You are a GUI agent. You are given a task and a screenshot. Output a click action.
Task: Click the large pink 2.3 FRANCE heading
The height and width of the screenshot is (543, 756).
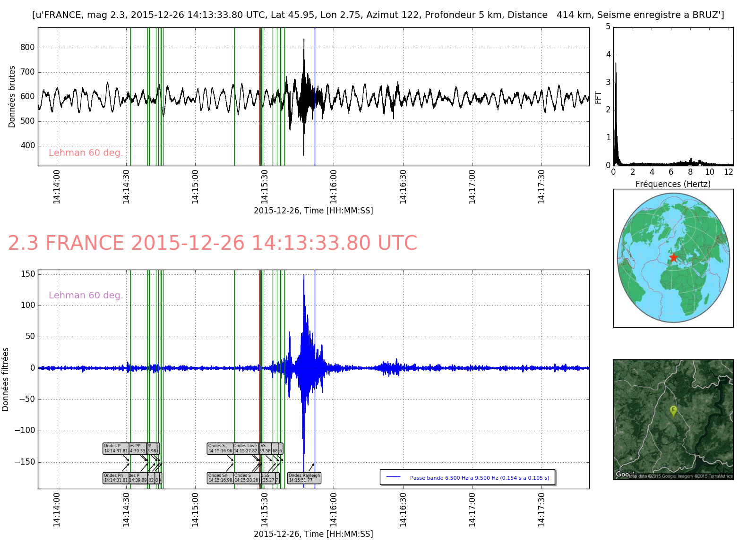(x=213, y=243)
